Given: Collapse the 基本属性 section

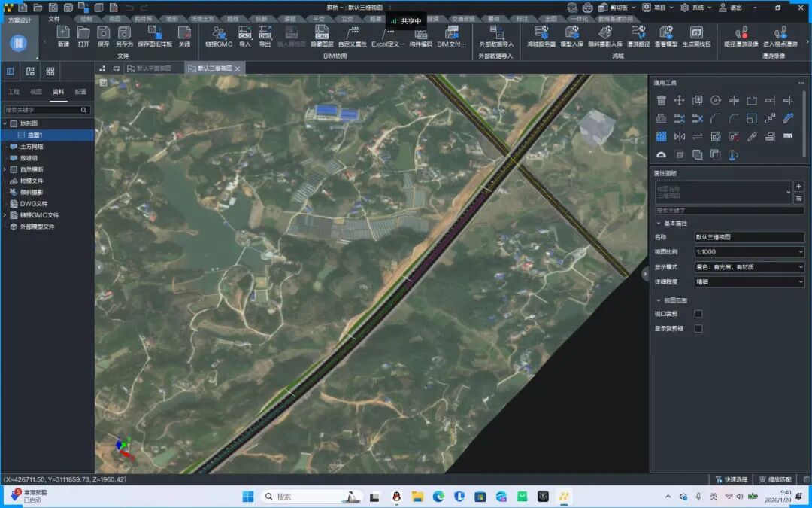Looking at the screenshot, I should (659, 224).
